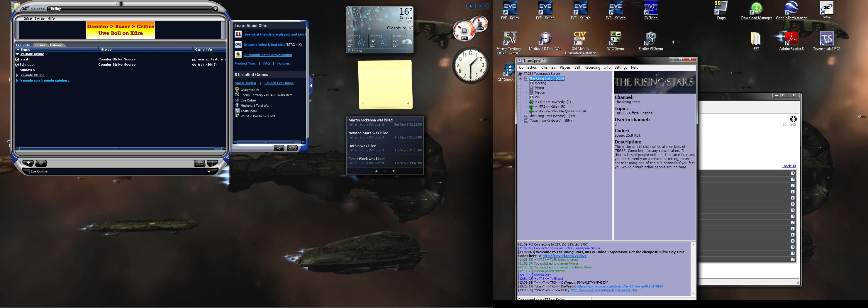Click the friends icon in Learn About Xfire
This screenshot has height=308, width=868.
[238, 34]
